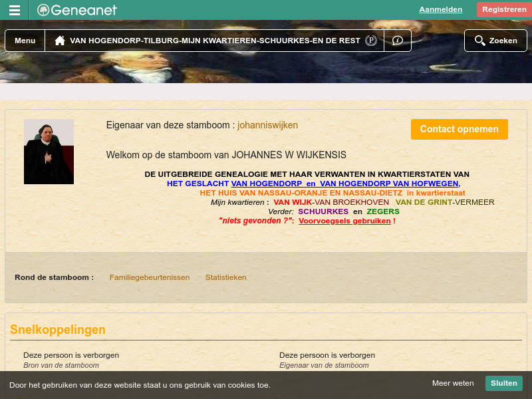Viewport: 532px width, 399px height.
Task: Click Aanmelden to log in
Action: [440, 9]
